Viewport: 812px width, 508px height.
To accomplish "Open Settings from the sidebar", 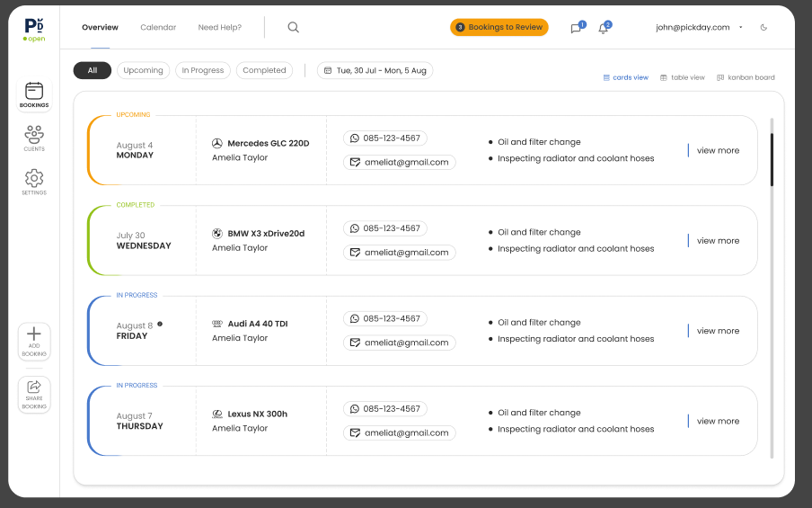I will pyautogui.click(x=34, y=182).
